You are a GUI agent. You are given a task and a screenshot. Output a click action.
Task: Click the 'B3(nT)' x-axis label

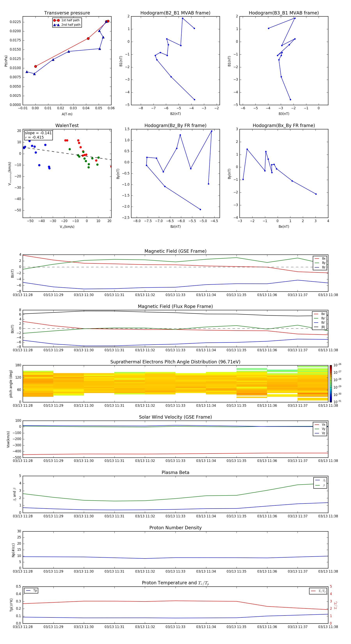[x=284, y=114]
